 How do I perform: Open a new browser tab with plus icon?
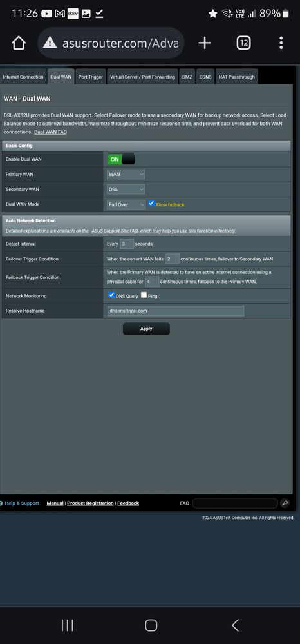click(x=204, y=43)
